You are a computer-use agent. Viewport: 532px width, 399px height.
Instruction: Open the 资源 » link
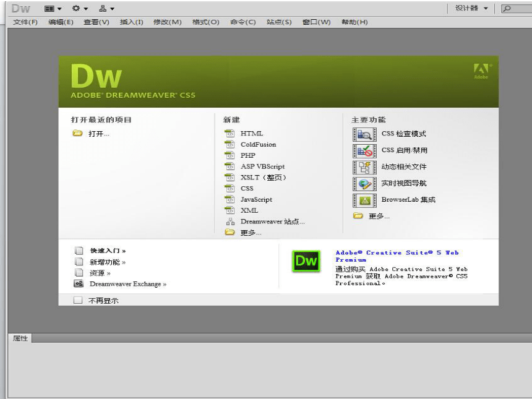point(100,273)
